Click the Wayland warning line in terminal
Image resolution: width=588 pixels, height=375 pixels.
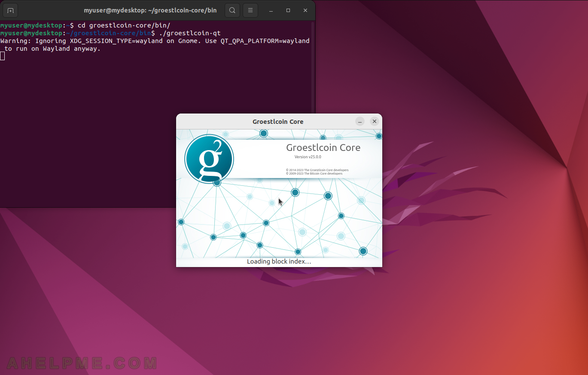click(155, 45)
